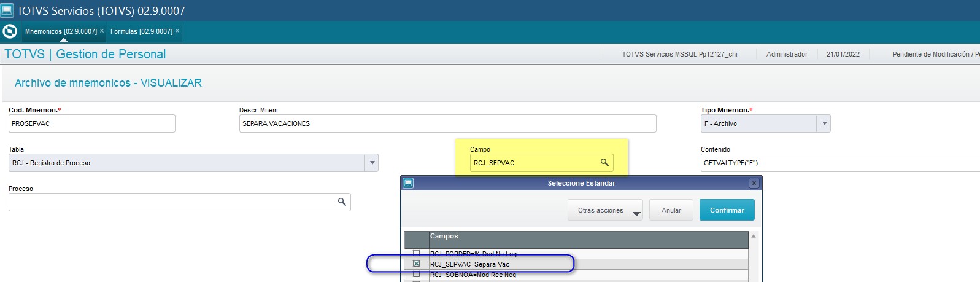Click the Descr. Mnem. input field

pyautogui.click(x=447, y=123)
